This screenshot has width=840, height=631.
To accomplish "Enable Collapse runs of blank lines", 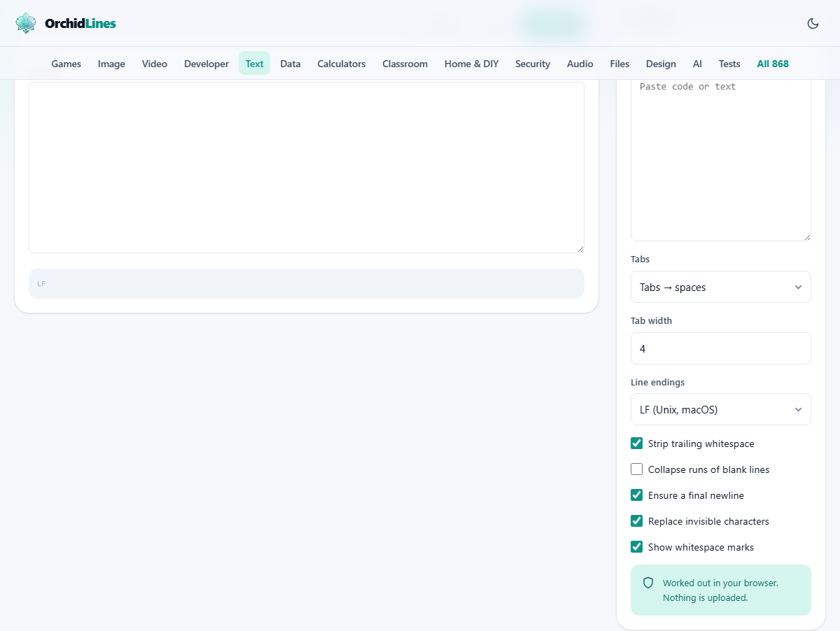I will point(636,469).
